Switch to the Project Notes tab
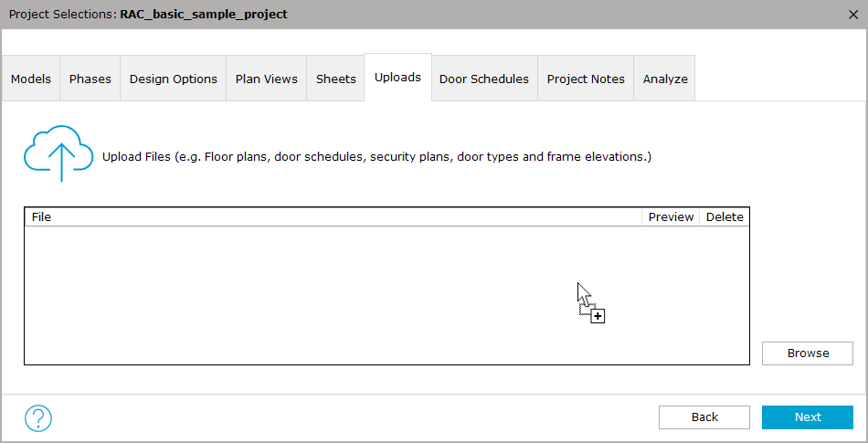Screen dimensions: 868x443 586,79
